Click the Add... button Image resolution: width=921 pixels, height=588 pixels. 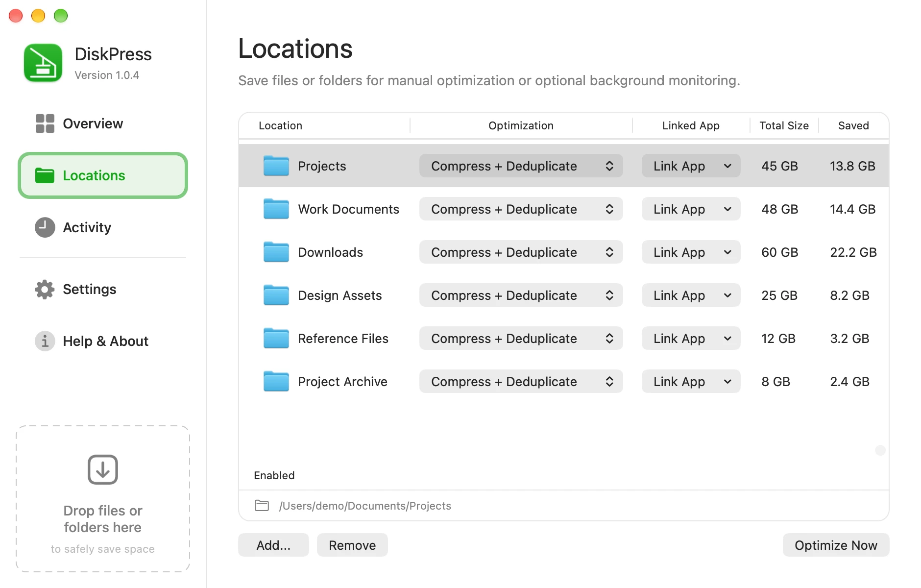click(273, 545)
